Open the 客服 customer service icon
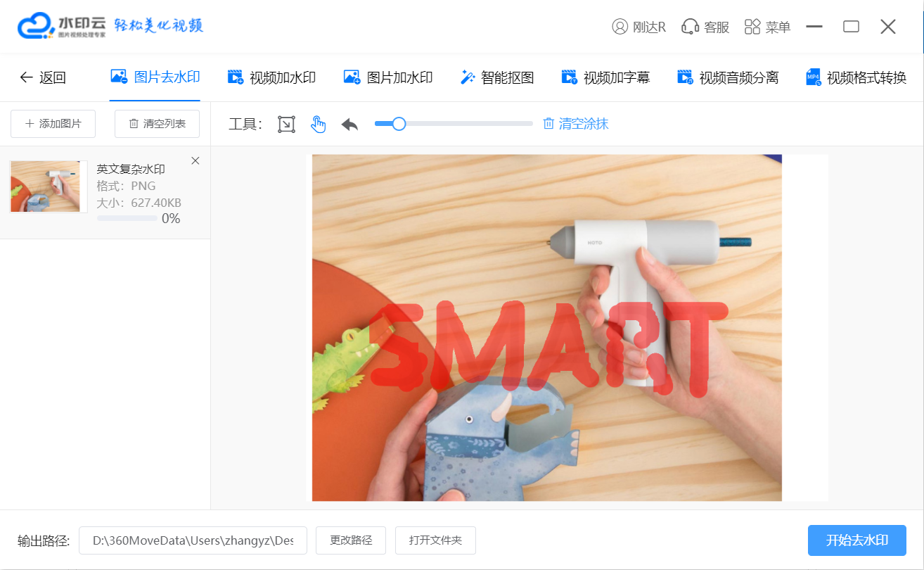This screenshot has height=570, width=924. coord(705,27)
